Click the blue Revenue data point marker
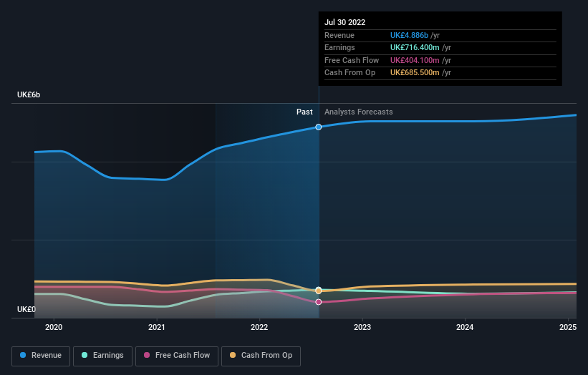This screenshot has height=375, width=588. click(319, 127)
